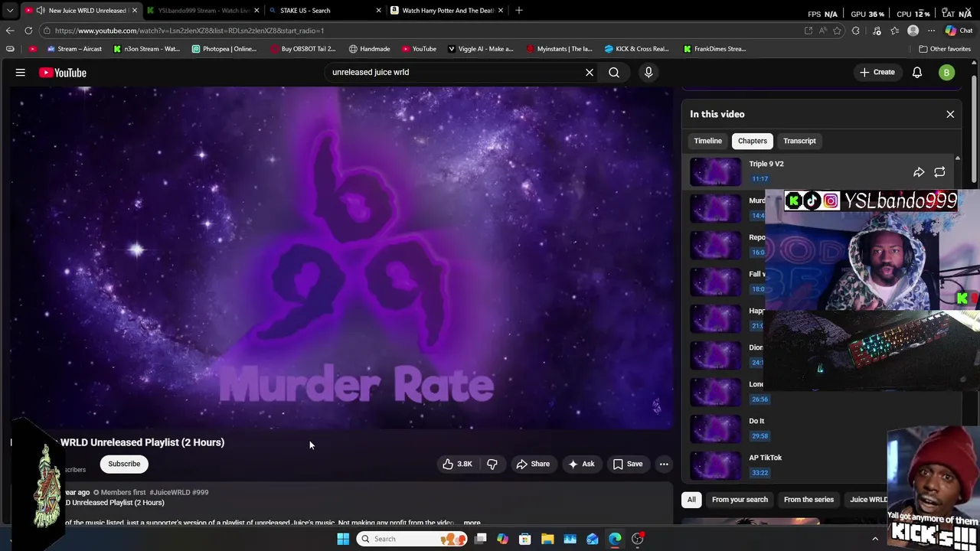Dislike the video with thumbs down
Viewport: 980px width, 551px height.
(x=492, y=464)
